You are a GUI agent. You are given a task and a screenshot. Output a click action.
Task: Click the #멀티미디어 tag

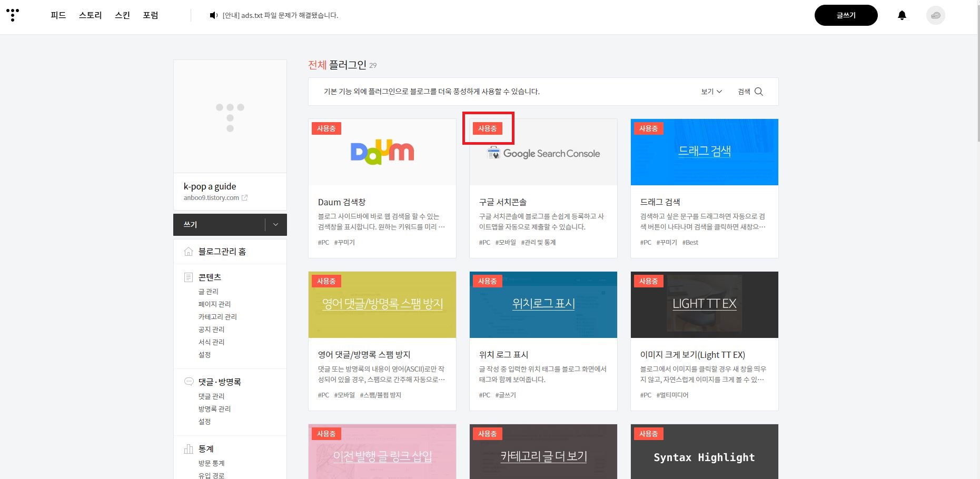[672, 395]
